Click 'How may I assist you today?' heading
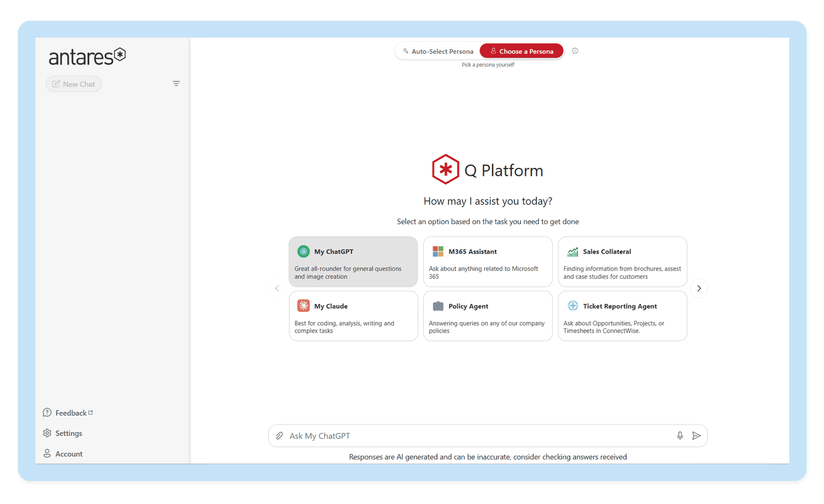 pos(488,201)
